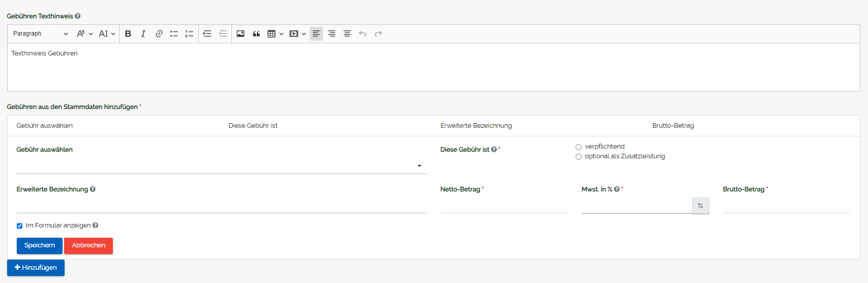The height and width of the screenshot is (283, 868).
Task: Select the 'verpflichtend' radio option
Action: pos(579,147)
